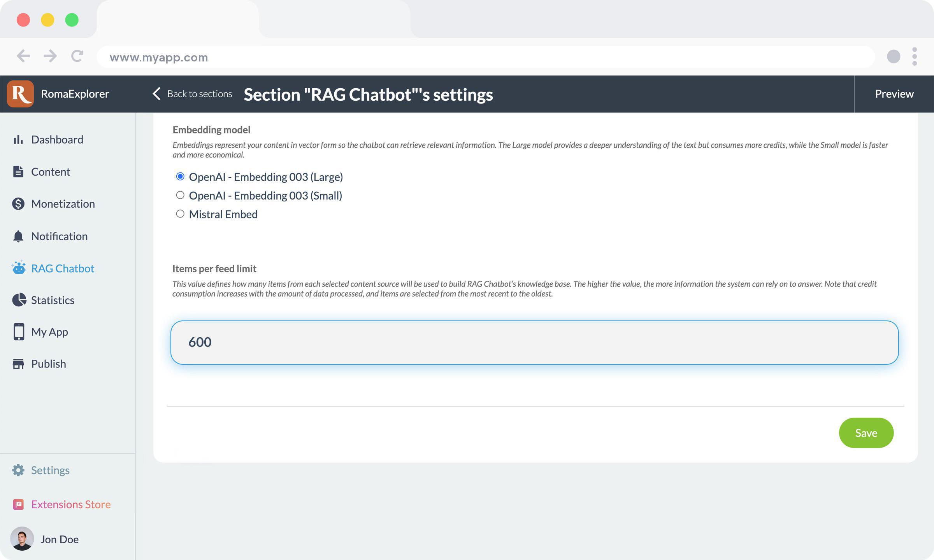Screen dimensions: 934x560
Task: Click the Notification bell icon
Action: (x=18, y=236)
